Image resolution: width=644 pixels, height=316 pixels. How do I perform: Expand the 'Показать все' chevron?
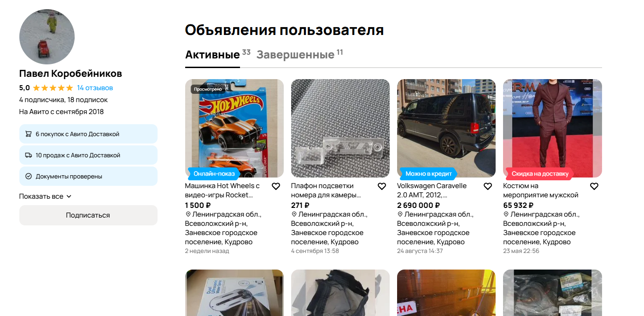[69, 196]
